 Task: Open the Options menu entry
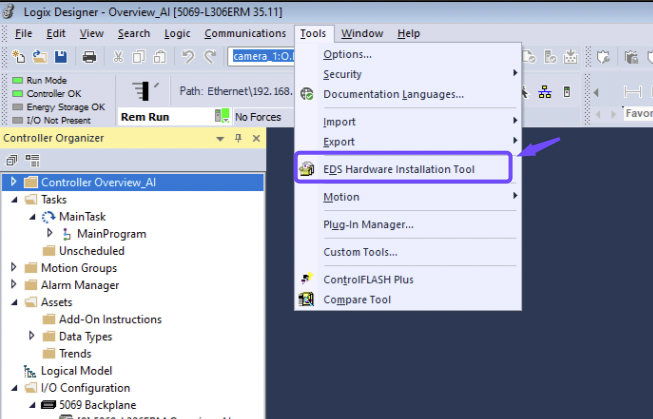pos(347,54)
